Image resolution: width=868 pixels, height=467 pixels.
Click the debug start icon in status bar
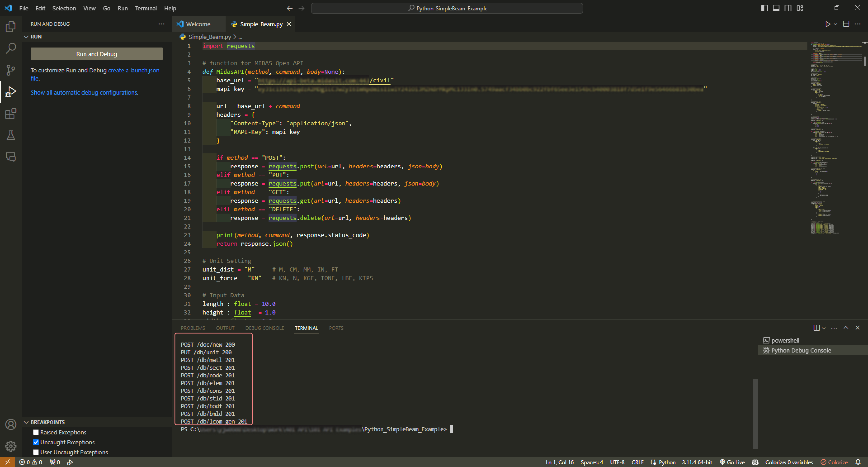[x=70, y=462]
